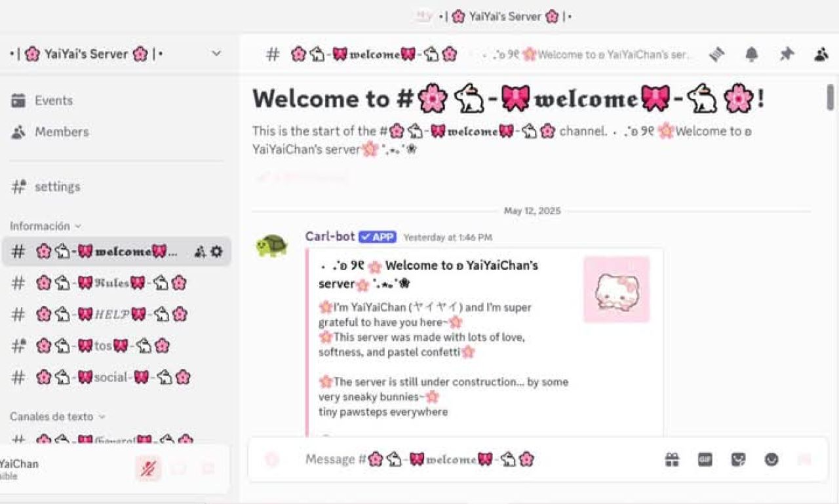This screenshot has width=839, height=504.
Task: Click create invite icon on welcome channel
Action: [x=201, y=252]
